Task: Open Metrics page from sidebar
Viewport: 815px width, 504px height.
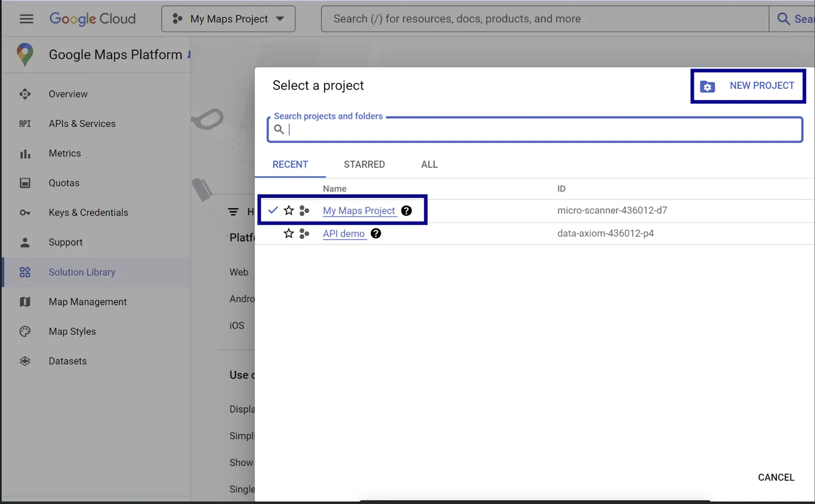Action: point(65,153)
